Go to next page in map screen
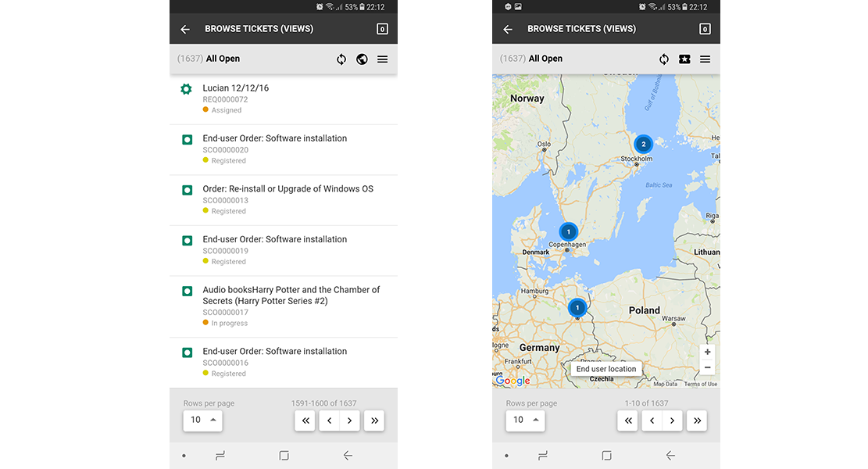The image size is (868, 469). (x=673, y=421)
